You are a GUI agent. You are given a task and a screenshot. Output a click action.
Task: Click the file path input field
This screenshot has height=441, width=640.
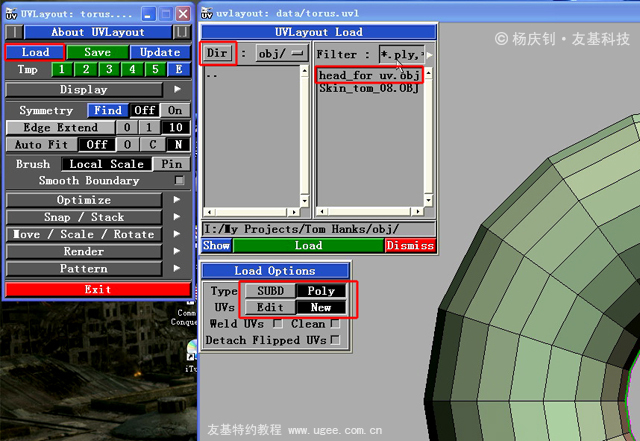coord(319,229)
